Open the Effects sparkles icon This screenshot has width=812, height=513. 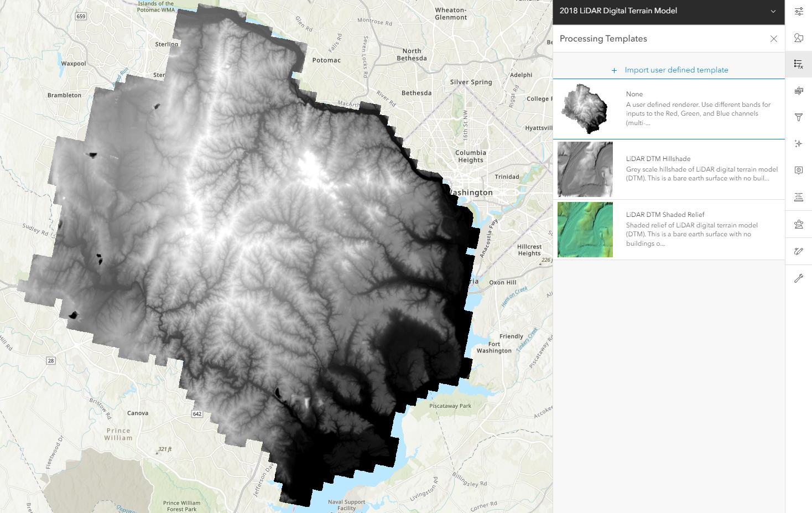coord(799,143)
